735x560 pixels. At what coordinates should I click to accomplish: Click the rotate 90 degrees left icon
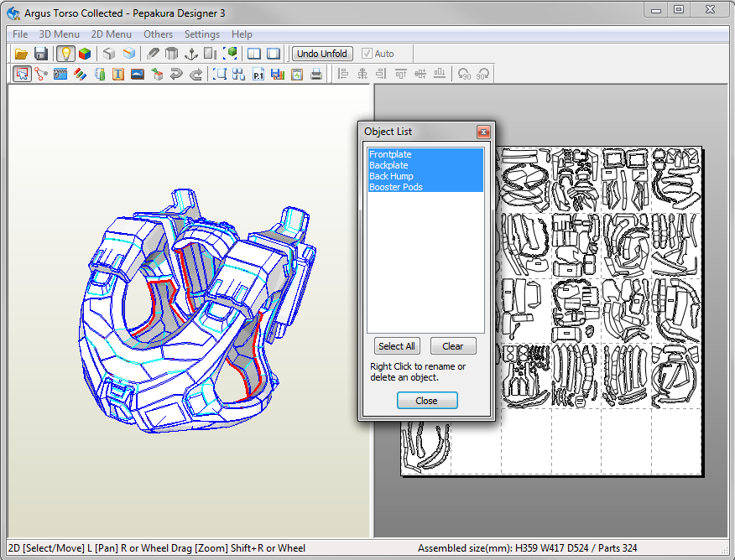tap(464, 75)
